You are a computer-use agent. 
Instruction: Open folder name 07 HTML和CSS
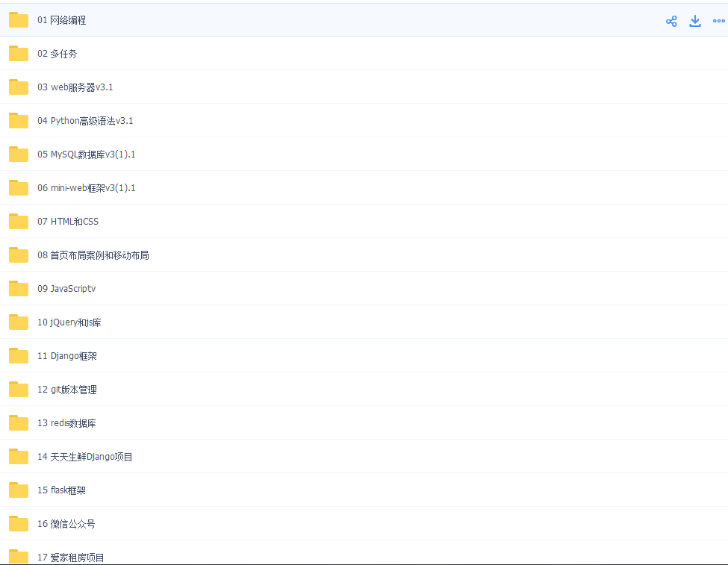68,222
